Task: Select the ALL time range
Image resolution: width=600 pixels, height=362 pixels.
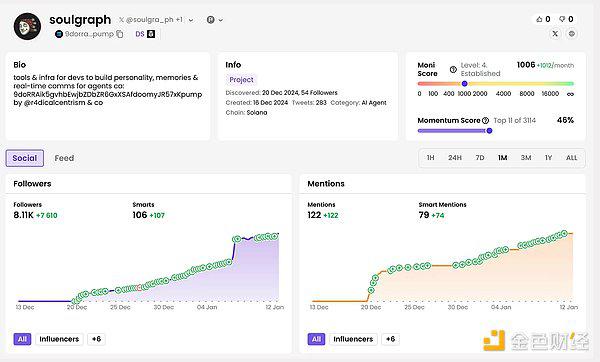Action: [x=572, y=158]
